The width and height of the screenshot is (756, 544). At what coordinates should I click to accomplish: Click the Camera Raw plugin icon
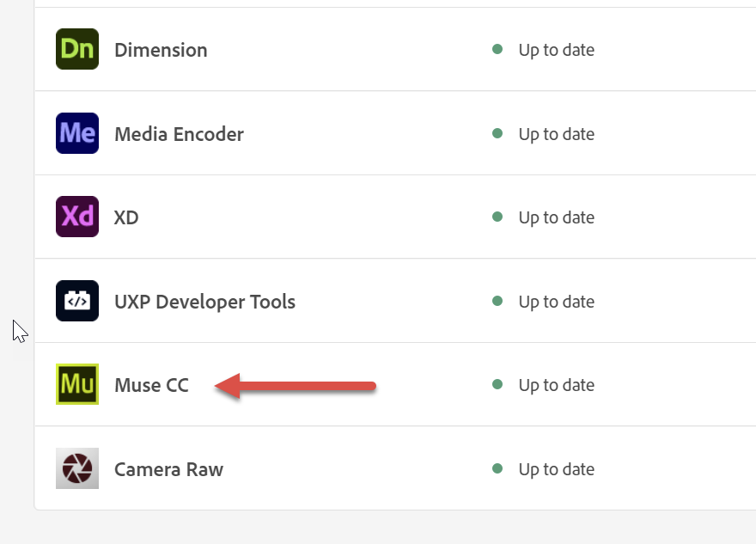click(x=76, y=468)
